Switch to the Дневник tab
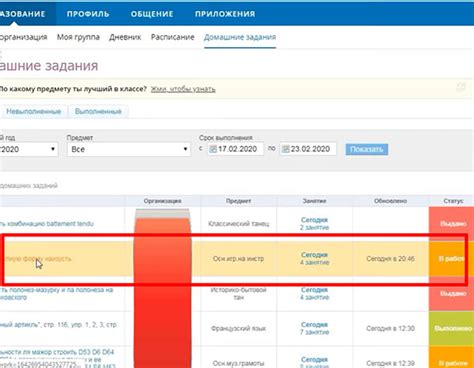474x368 pixels. coord(125,37)
